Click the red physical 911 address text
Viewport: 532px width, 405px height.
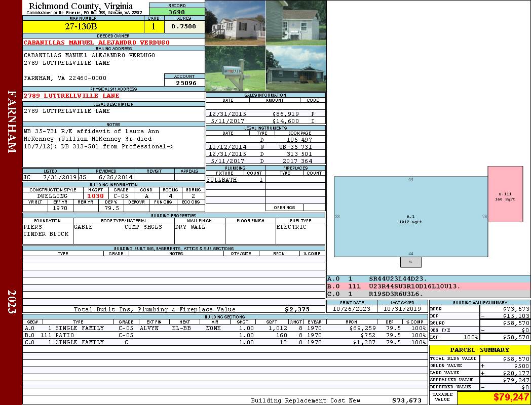(71, 96)
